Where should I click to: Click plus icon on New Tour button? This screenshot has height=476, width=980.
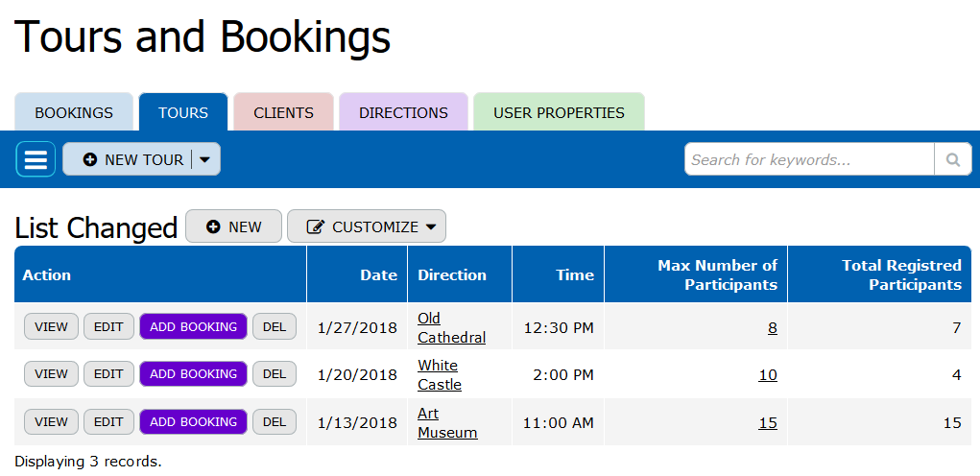coord(90,160)
